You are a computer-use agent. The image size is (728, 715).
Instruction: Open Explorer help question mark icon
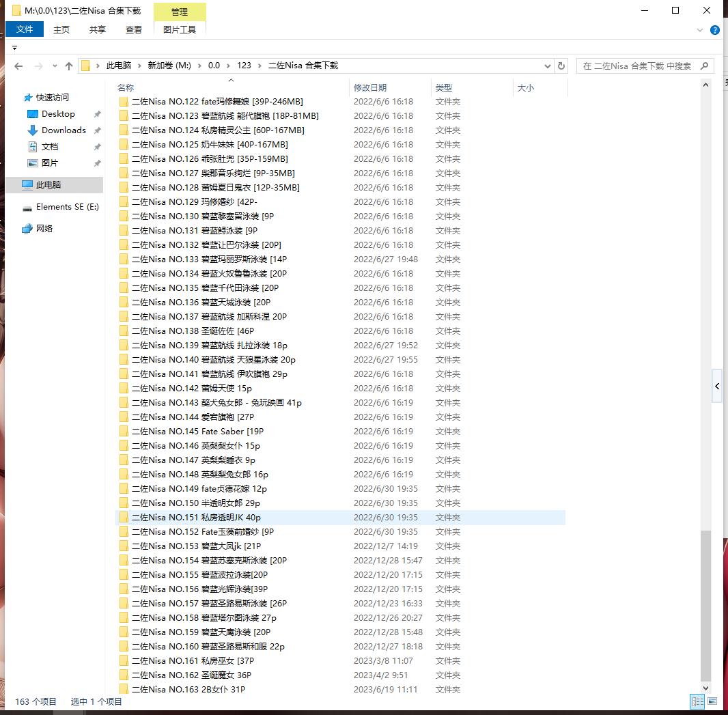715,30
